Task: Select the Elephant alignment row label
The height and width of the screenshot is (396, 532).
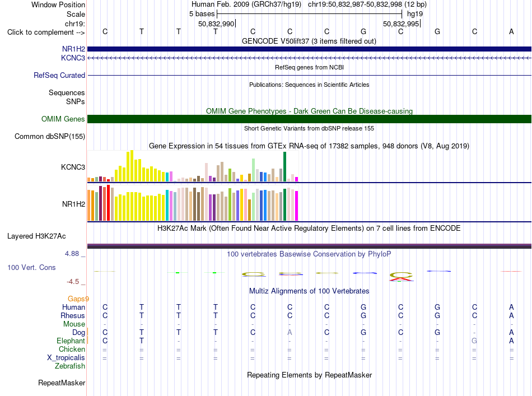Action: pyautogui.click(x=71, y=341)
